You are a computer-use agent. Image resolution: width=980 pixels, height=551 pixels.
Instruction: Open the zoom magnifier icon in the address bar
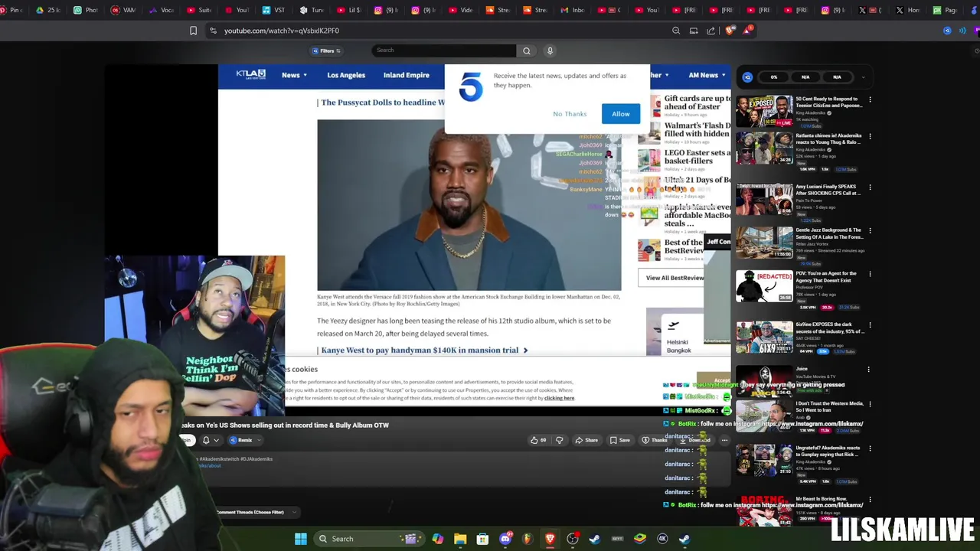coord(676,31)
